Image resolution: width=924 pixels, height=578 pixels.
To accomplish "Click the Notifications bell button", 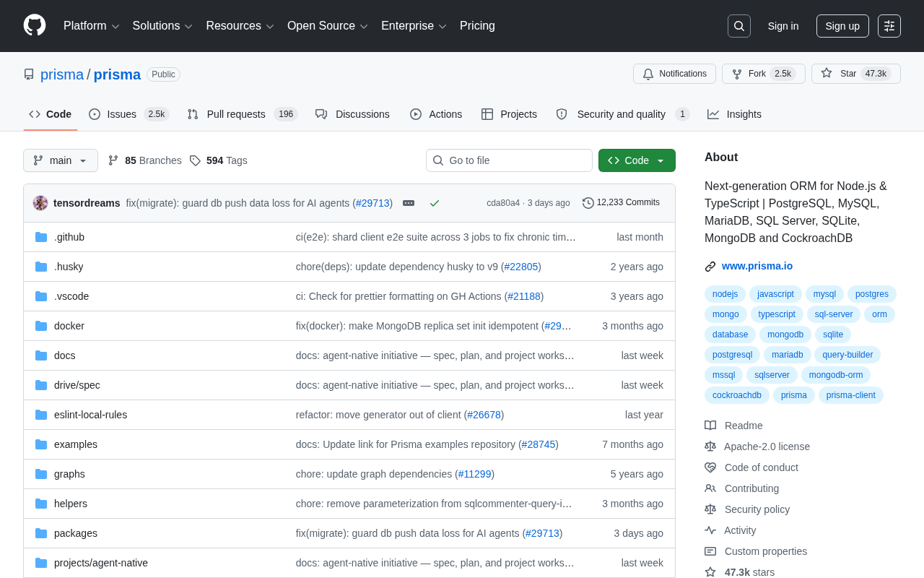I will click(674, 74).
